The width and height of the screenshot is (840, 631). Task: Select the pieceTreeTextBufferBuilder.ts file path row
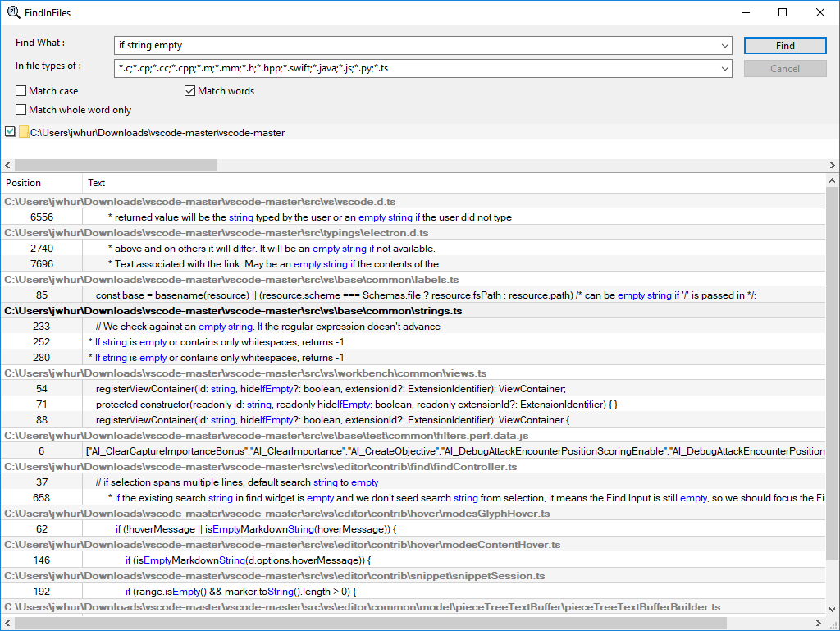click(x=413, y=607)
